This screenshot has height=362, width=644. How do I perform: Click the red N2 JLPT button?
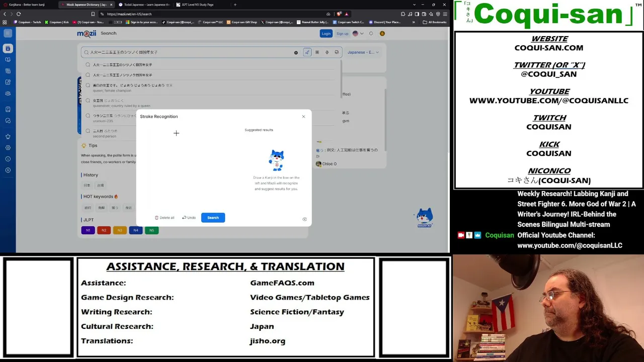click(104, 230)
